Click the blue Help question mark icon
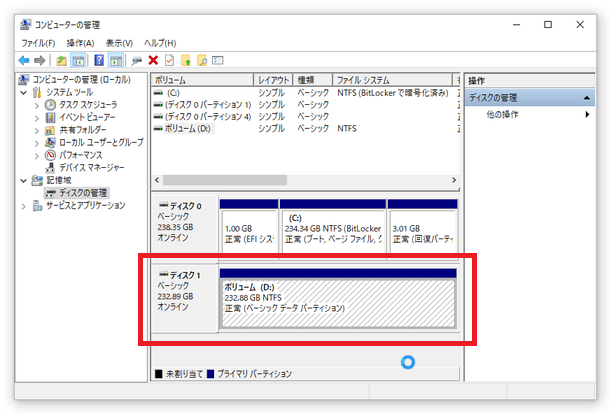Viewport: 611px width, 414px height. pyautogui.click(x=99, y=60)
